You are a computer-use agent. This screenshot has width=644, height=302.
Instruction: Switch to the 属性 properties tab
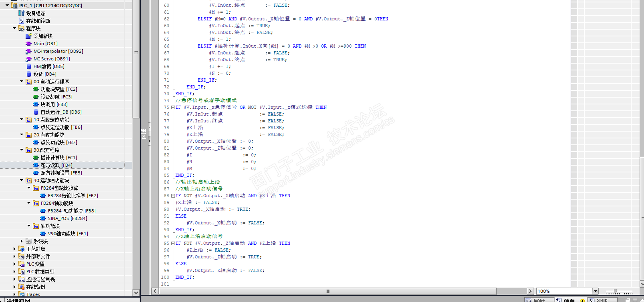(539, 300)
